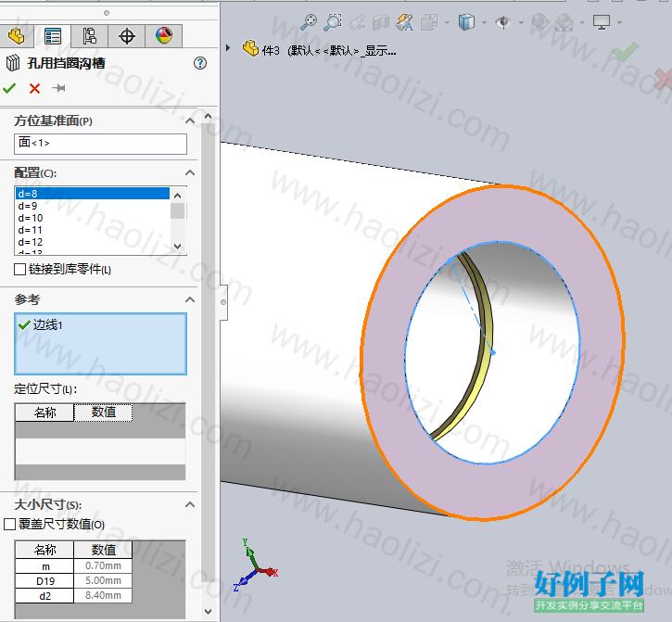
Task: Toggle 覆盖尺寸数值 checkbox
Action: pos(10,525)
